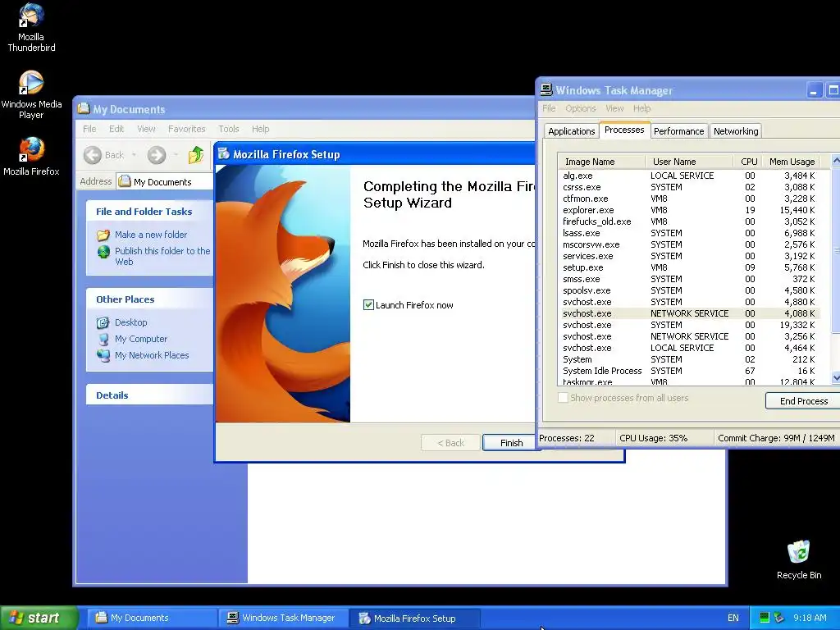Switch to Performance tab
This screenshot has height=630, width=840.
click(x=678, y=131)
